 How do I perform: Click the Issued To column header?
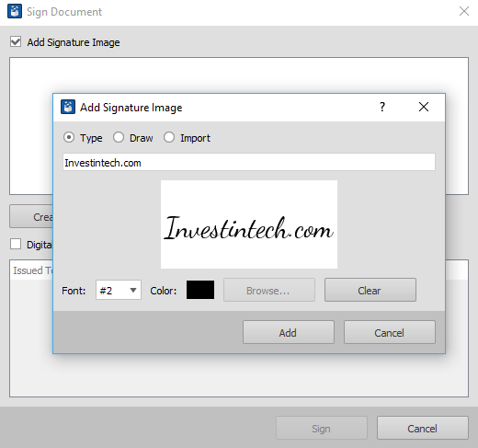tap(32, 270)
